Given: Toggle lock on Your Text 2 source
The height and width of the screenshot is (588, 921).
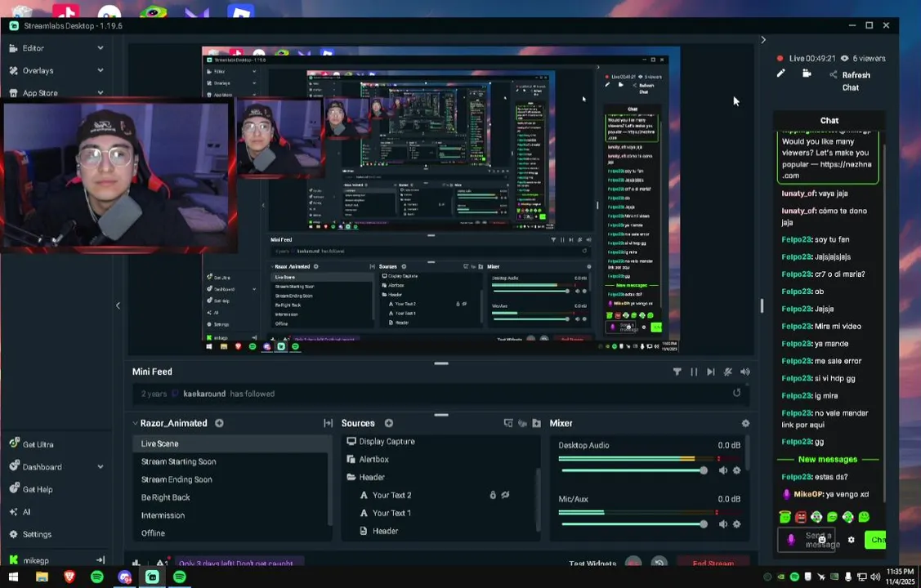Looking at the screenshot, I should [493, 495].
